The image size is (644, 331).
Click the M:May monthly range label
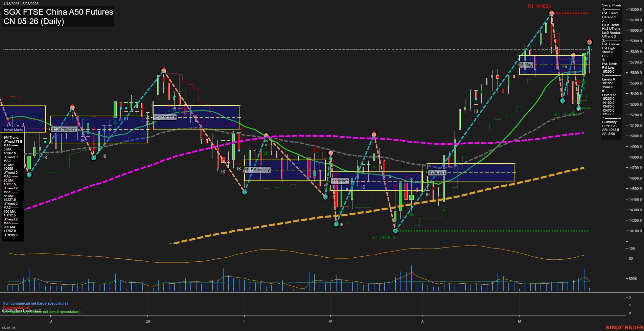[x=526, y=65]
